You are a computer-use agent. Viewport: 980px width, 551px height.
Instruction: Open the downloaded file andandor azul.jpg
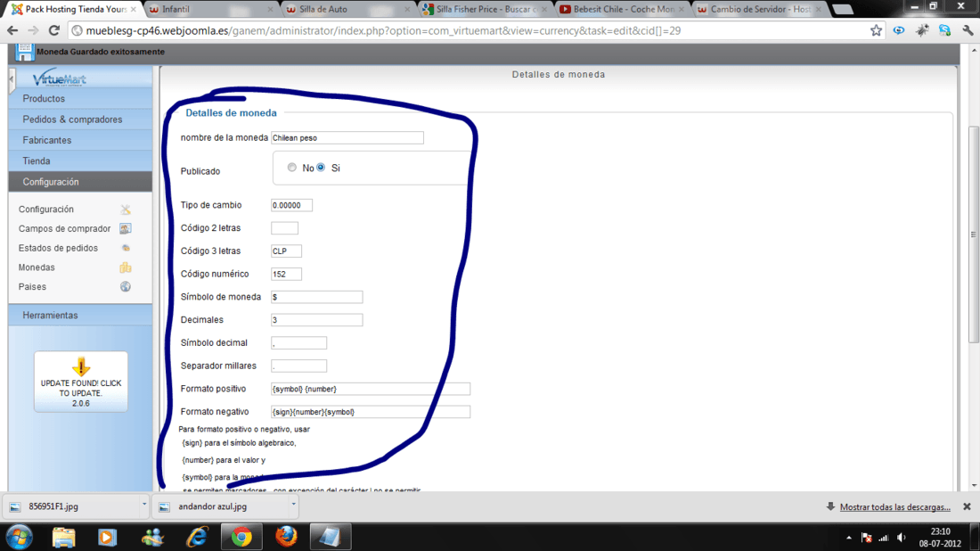[x=225, y=506]
